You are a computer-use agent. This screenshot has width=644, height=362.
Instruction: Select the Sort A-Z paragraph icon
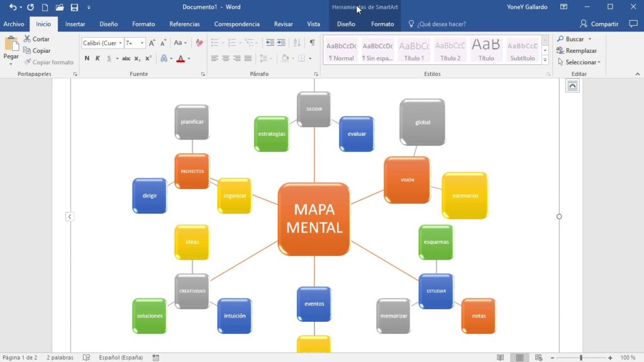297,43
